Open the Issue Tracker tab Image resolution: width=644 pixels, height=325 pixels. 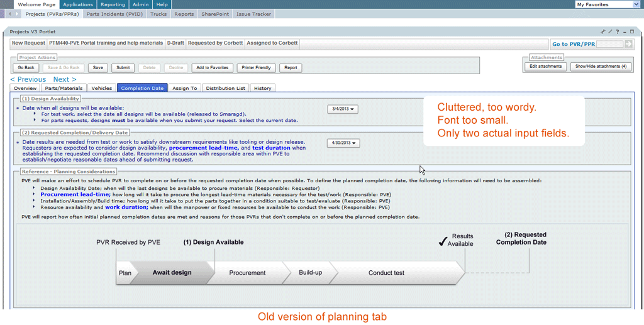tap(253, 14)
